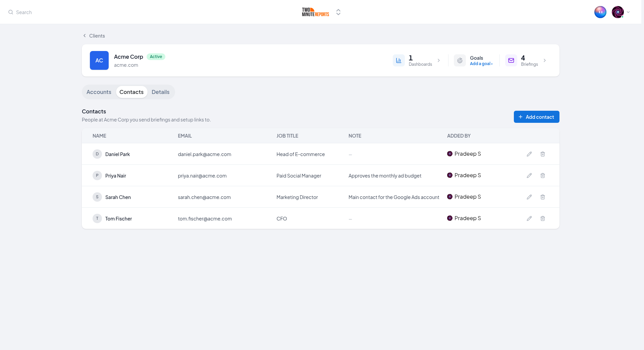The width and height of the screenshot is (644, 350).
Task: Click the JOB TITLE column header
Action: pyautogui.click(x=287, y=136)
